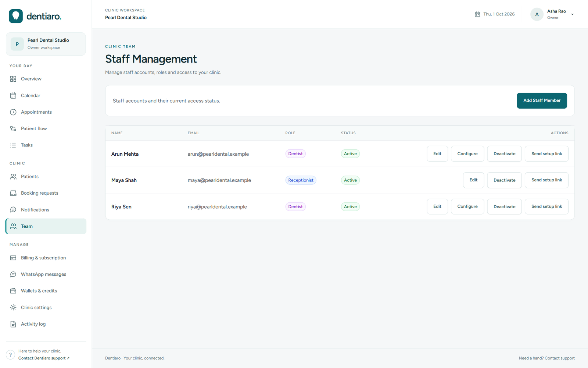Viewport: 588px width, 368px height.
Task: Click Contact Dentiaro support link
Action: [x=44, y=358]
